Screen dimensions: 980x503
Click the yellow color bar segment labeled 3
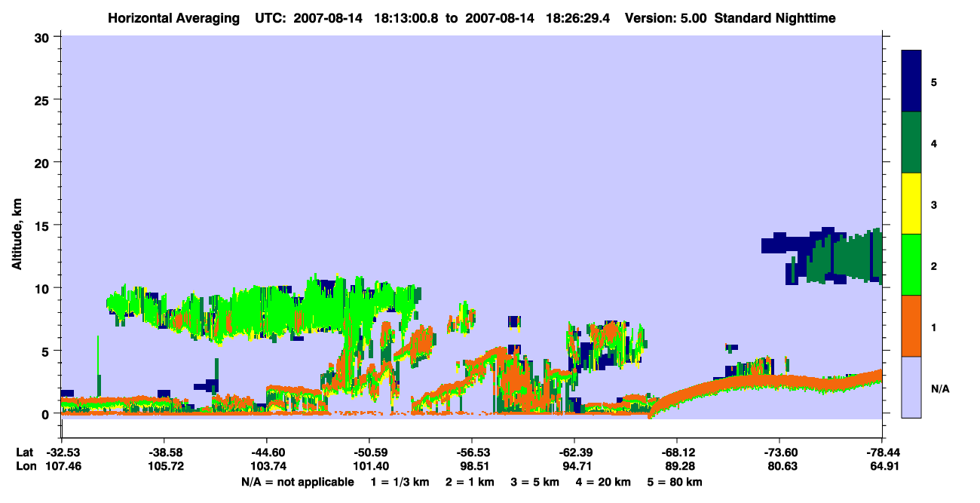coord(911,204)
